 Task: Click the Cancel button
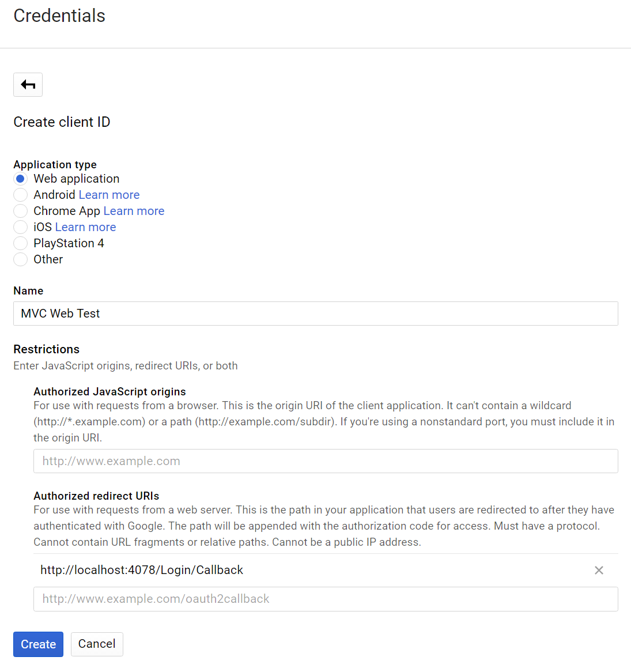point(97,644)
